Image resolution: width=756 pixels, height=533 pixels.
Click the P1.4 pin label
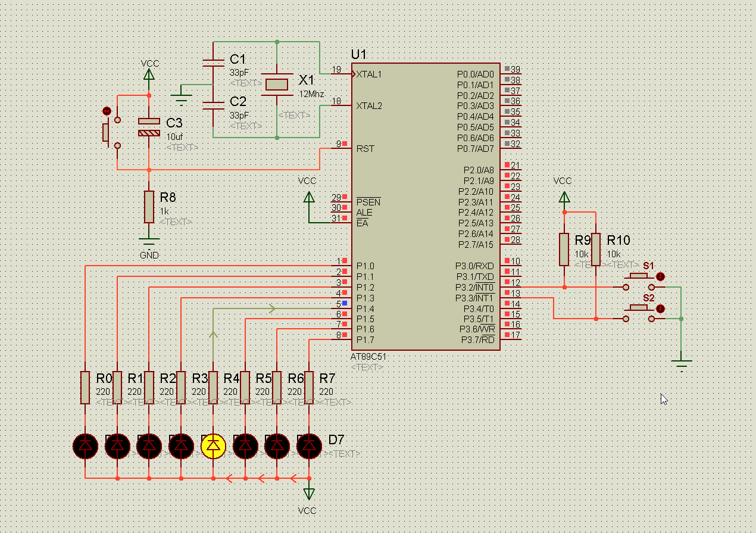pyautogui.click(x=365, y=308)
